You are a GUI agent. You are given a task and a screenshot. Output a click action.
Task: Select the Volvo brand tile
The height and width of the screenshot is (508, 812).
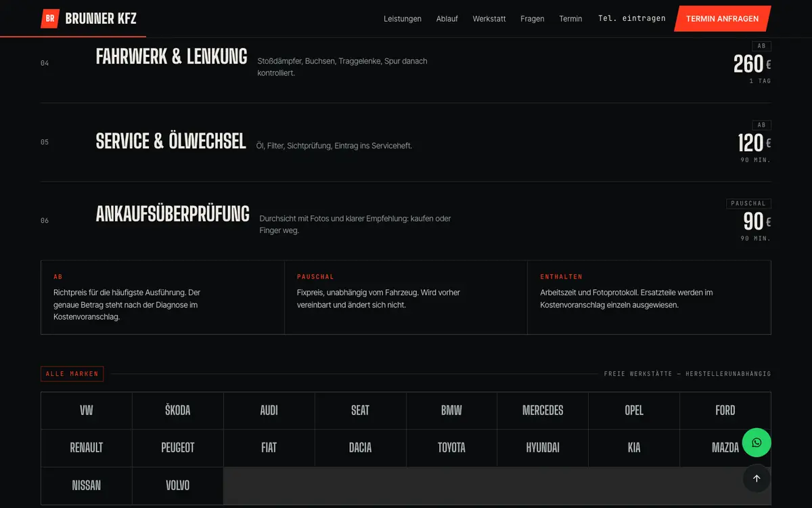pyautogui.click(x=178, y=486)
